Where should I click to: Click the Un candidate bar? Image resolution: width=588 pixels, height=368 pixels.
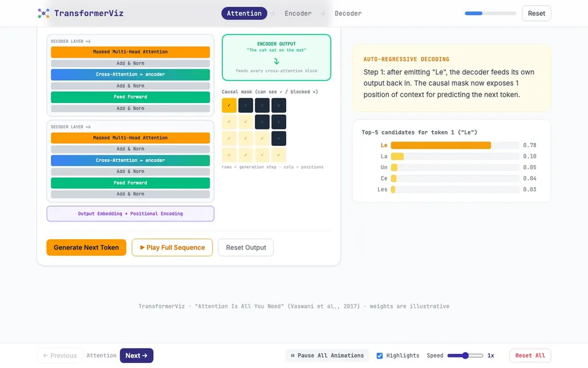tap(394, 167)
